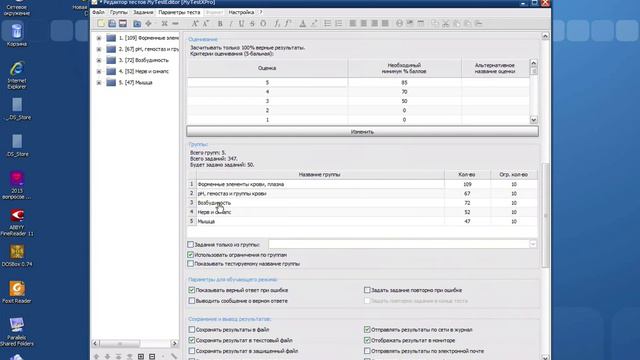The height and width of the screenshot is (360, 640).
Task: Toggle 'Сохранять результат в текстовый файл'
Action: [192, 340]
